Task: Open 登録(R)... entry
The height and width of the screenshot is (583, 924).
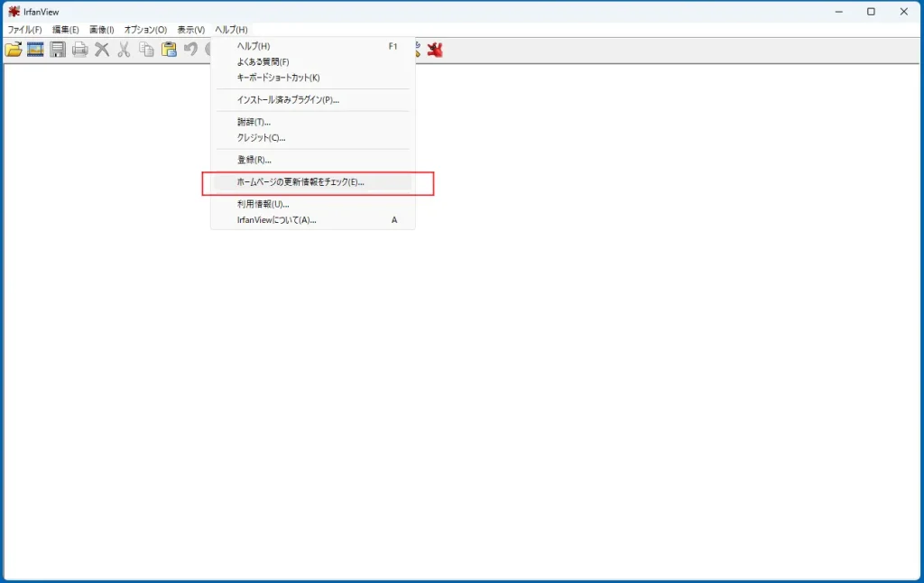Action: click(x=313, y=160)
